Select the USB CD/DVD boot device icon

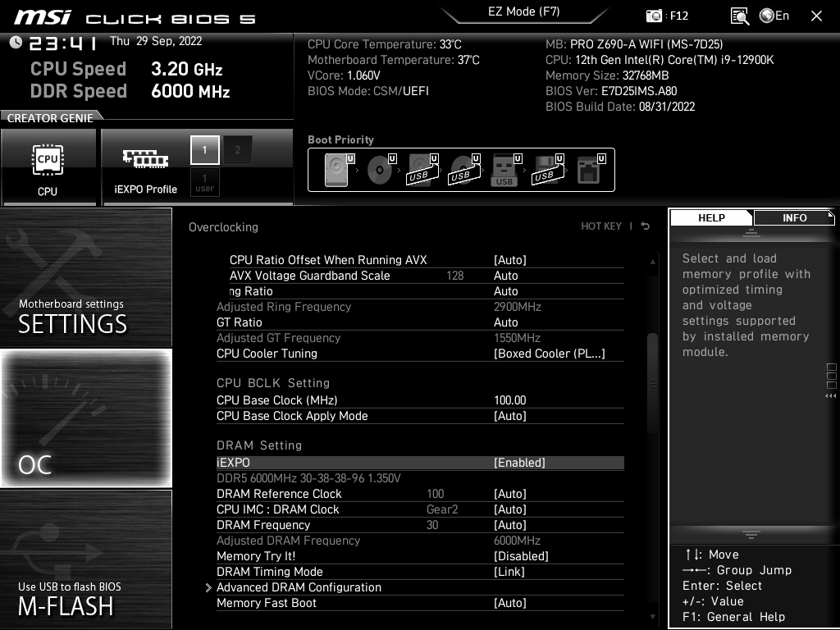(465, 170)
